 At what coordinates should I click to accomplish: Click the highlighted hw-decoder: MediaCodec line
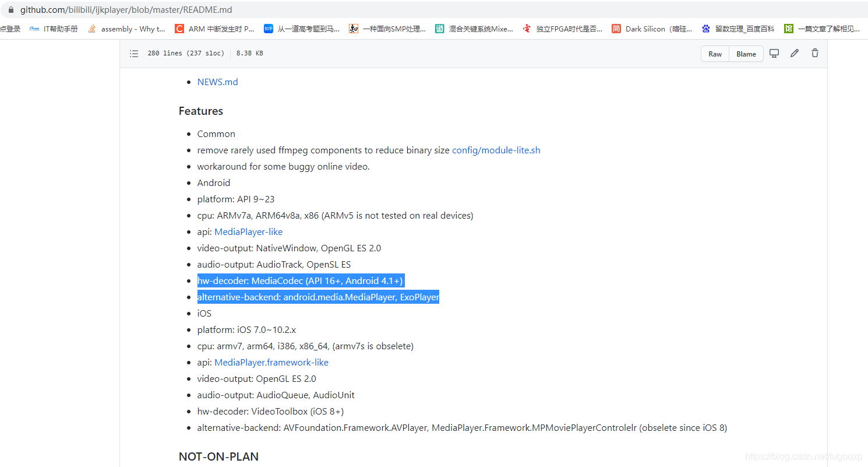[300, 280]
